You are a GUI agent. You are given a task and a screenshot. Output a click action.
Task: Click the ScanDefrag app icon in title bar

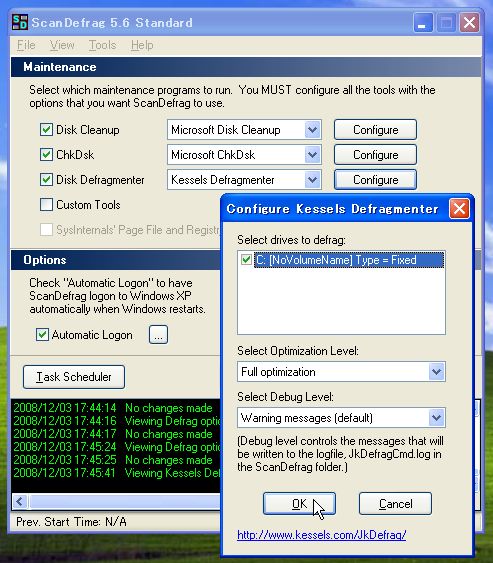coord(20,22)
